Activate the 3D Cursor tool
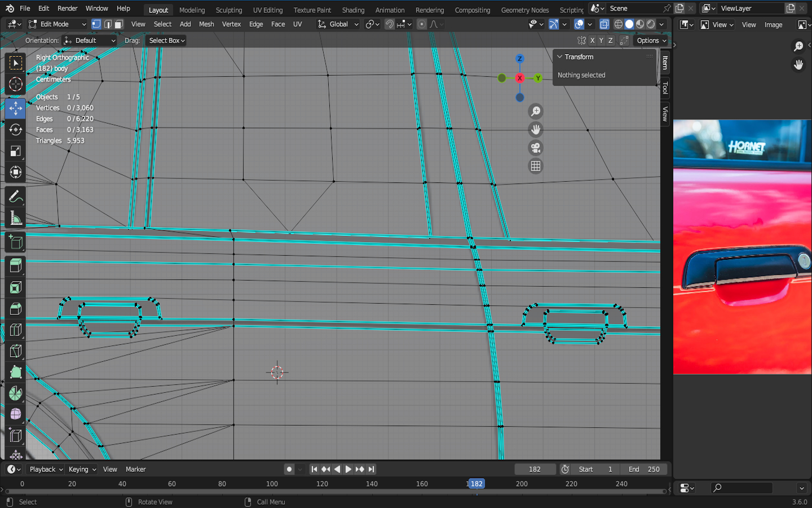Screen dimensions: 812x508 tap(15, 85)
